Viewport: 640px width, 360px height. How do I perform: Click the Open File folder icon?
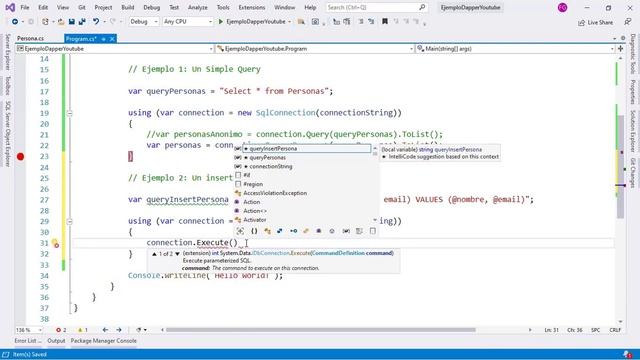(x=61, y=22)
